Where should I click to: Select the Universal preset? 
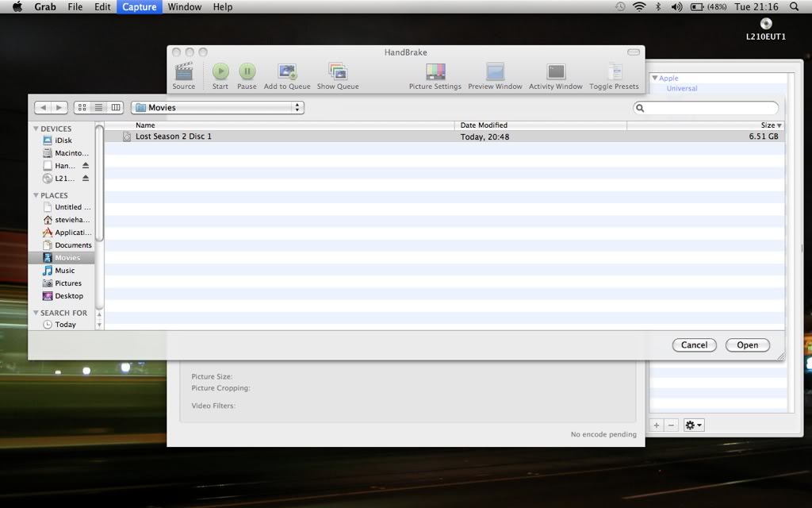(x=681, y=89)
